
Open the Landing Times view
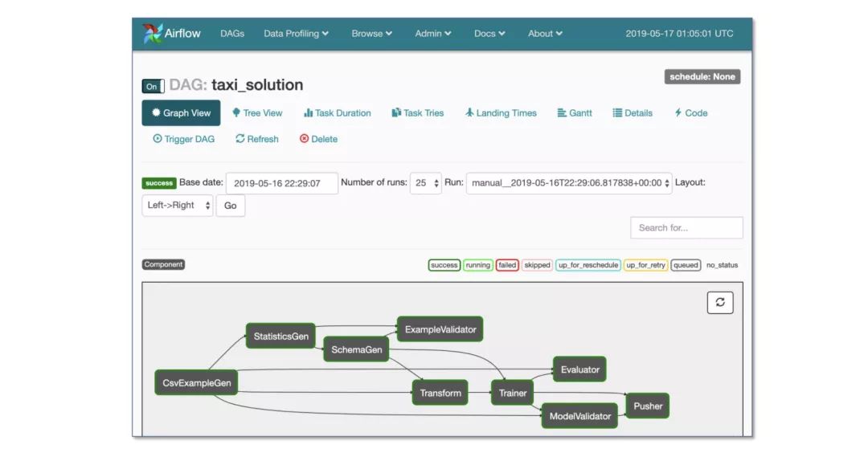coord(501,113)
